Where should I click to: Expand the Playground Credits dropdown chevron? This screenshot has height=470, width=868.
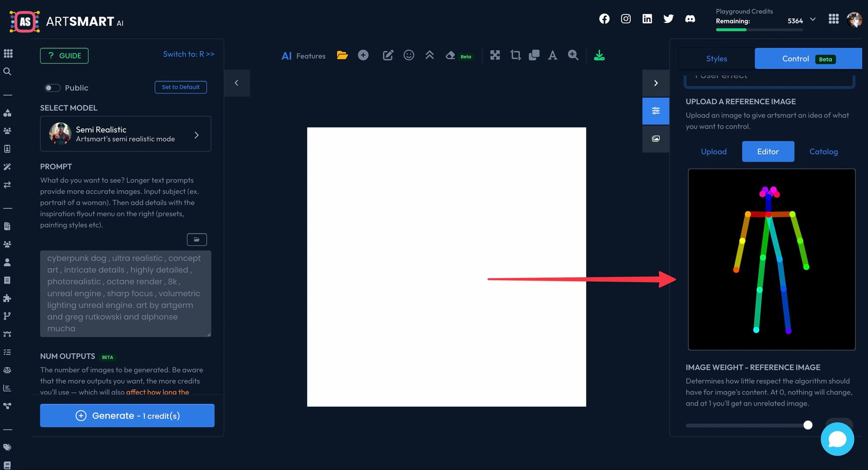(x=813, y=20)
